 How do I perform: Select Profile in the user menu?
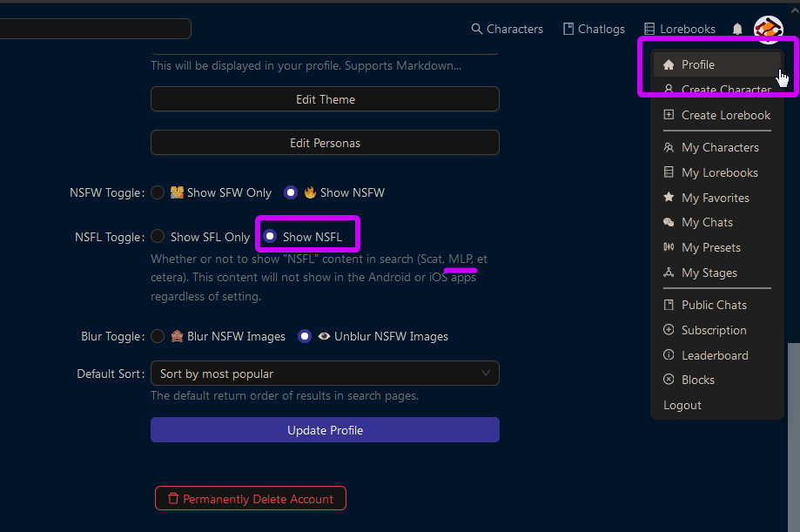[x=698, y=64]
